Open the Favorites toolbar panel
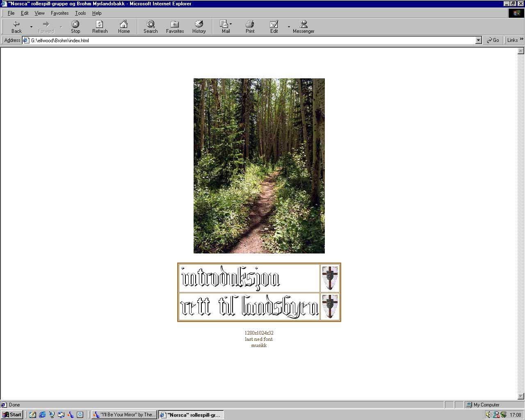This screenshot has height=420, width=525. point(175,27)
